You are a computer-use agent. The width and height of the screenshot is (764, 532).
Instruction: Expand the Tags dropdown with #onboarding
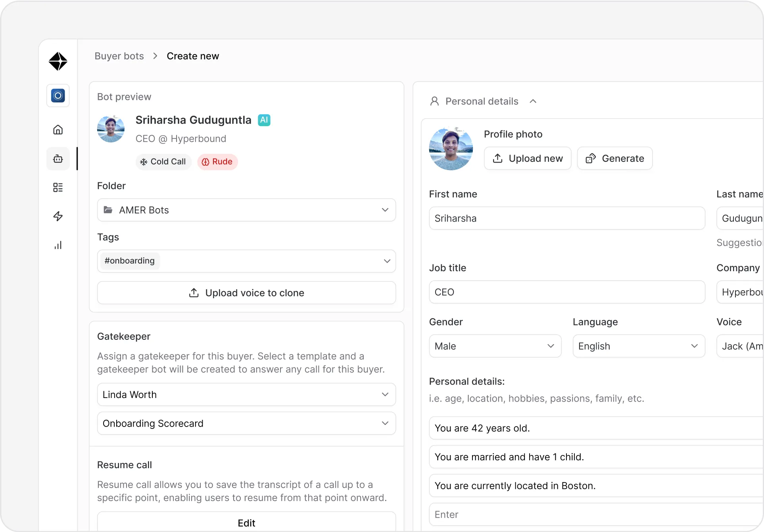(x=387, y=261)
